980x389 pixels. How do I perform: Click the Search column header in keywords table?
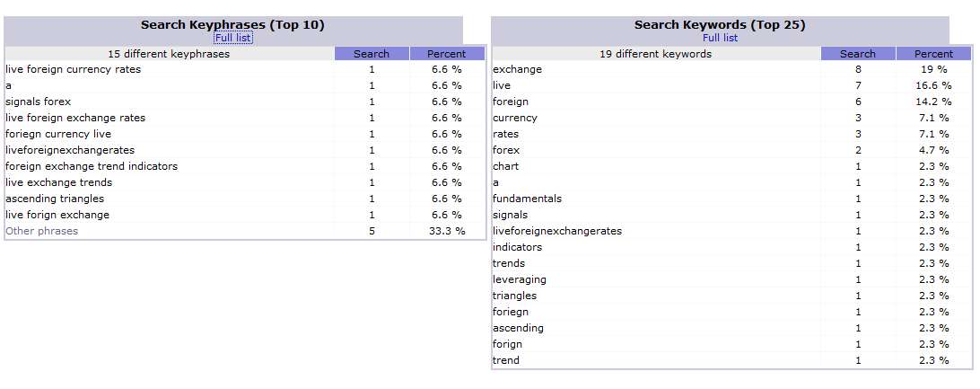(x=858, y=54)
